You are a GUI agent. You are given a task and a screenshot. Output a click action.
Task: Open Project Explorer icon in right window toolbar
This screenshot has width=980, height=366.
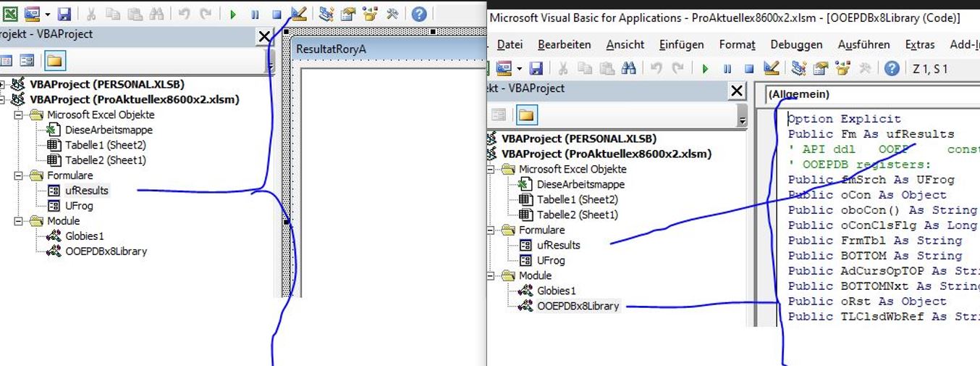799,69
